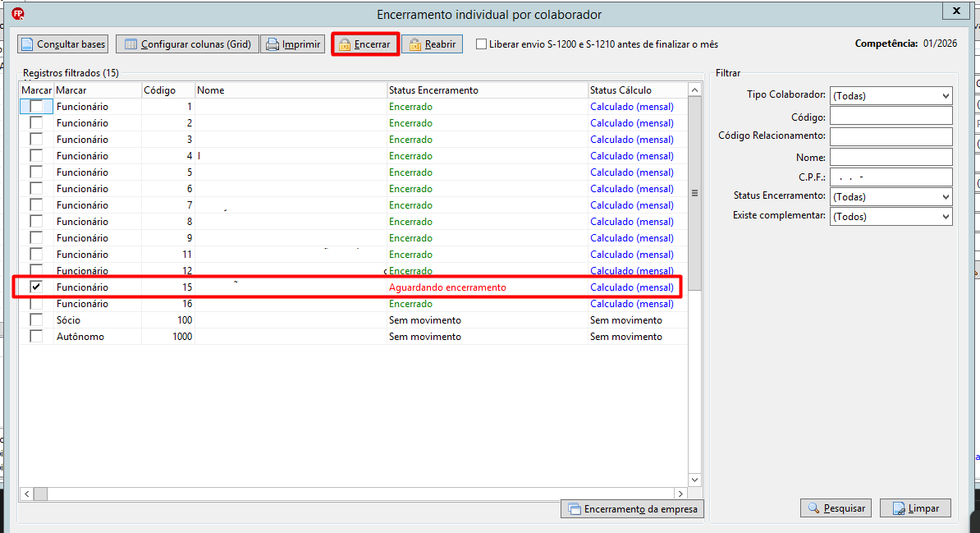
Task: Click 'Aguardando encerramento' status text
Action: pos(447,287)
